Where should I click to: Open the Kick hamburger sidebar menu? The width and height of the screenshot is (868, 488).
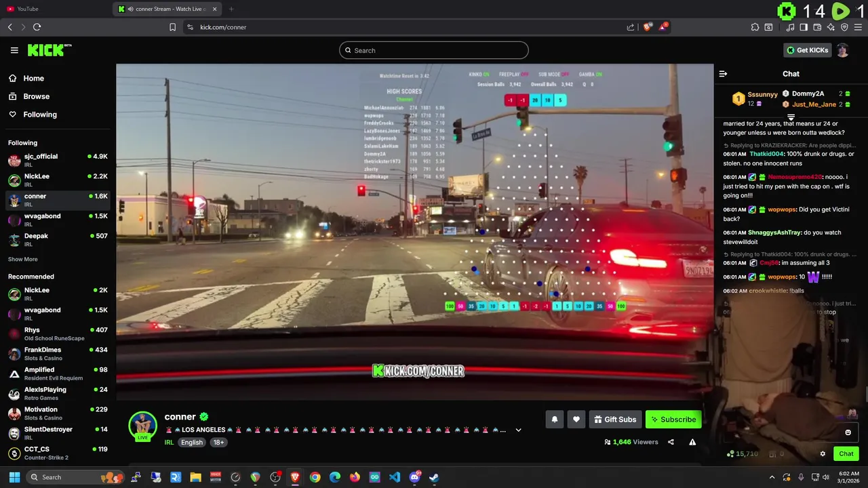pos(14,50)
